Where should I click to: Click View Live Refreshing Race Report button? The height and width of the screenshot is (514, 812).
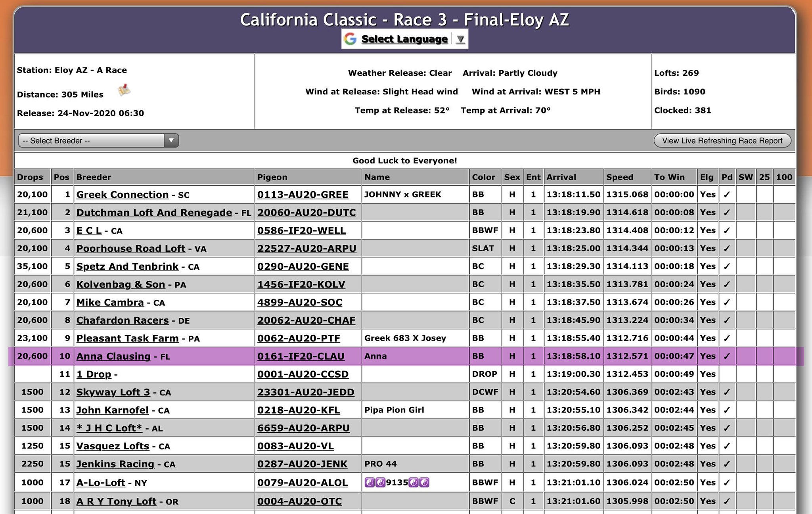722,140
